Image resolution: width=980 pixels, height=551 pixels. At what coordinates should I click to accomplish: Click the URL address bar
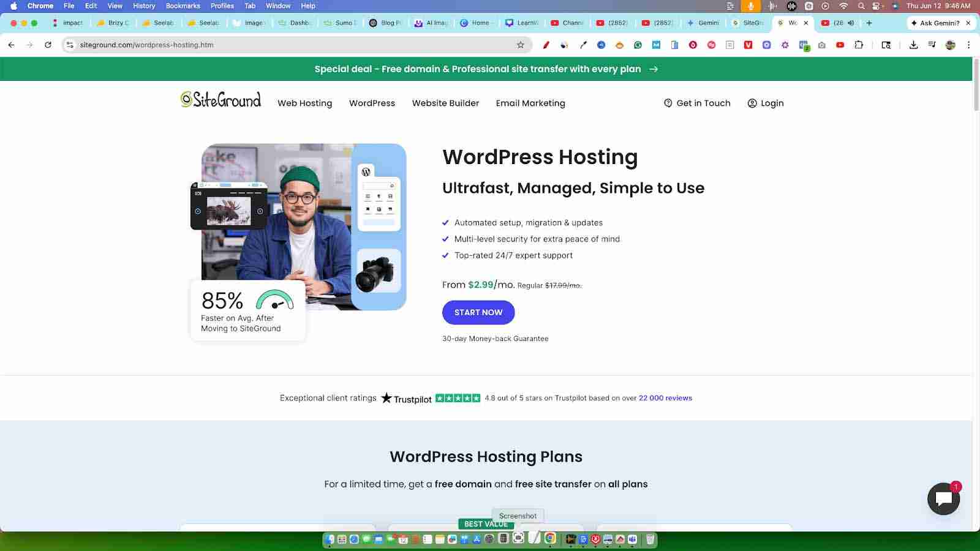[x=294, y=45]
